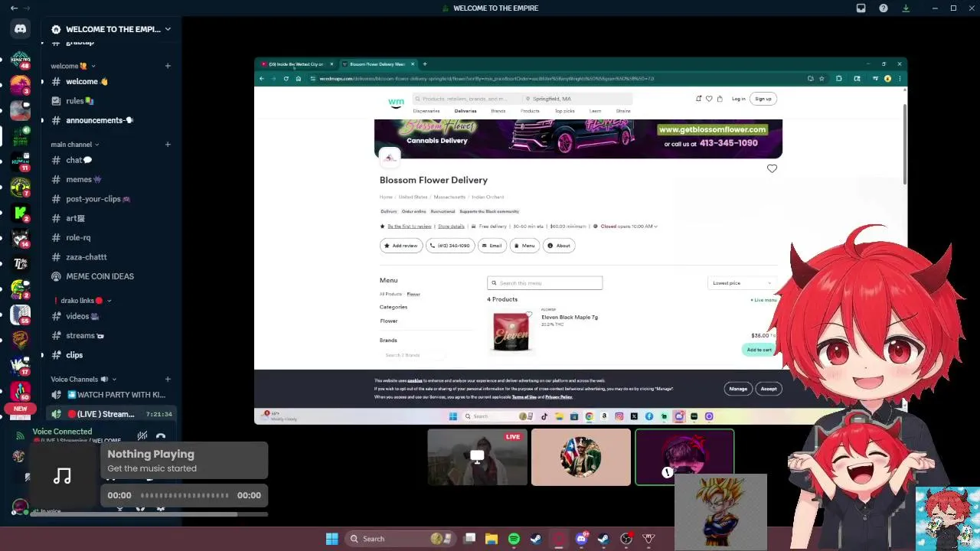
Task: Click the Windows Start button
Action: click(x=332, y=539)
